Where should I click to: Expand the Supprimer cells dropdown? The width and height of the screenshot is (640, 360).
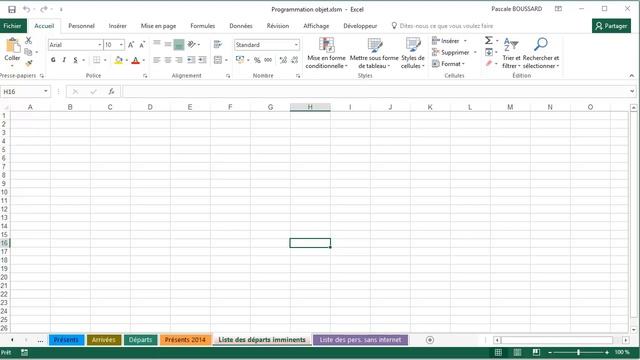(475, 52)
